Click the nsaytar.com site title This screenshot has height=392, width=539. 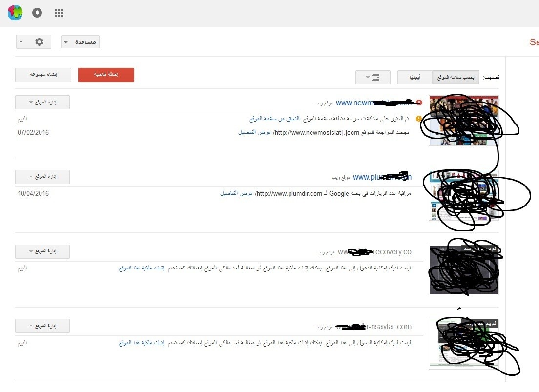[373, 326]
